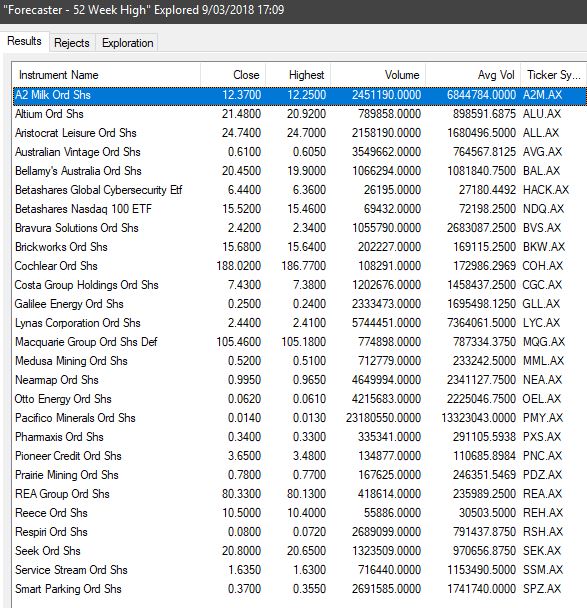
Task: Click ticker symbol A2M.AX
Action: click(x=542, y=95)
